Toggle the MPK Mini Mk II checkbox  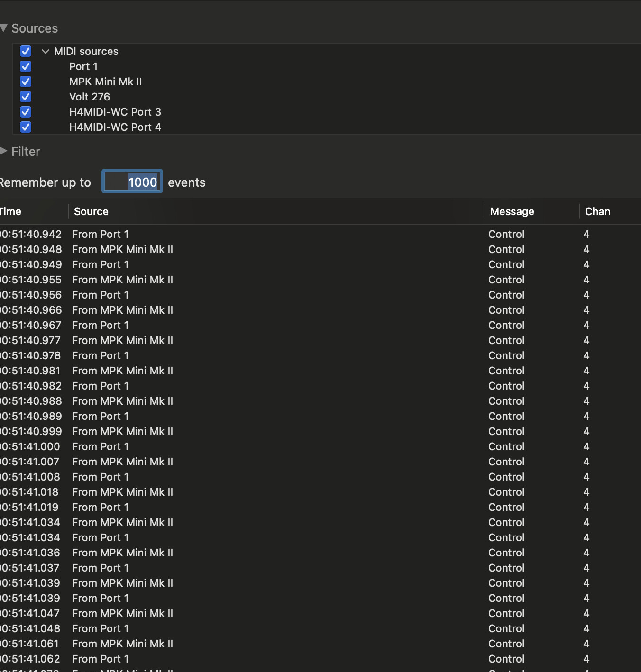[26, 82]
